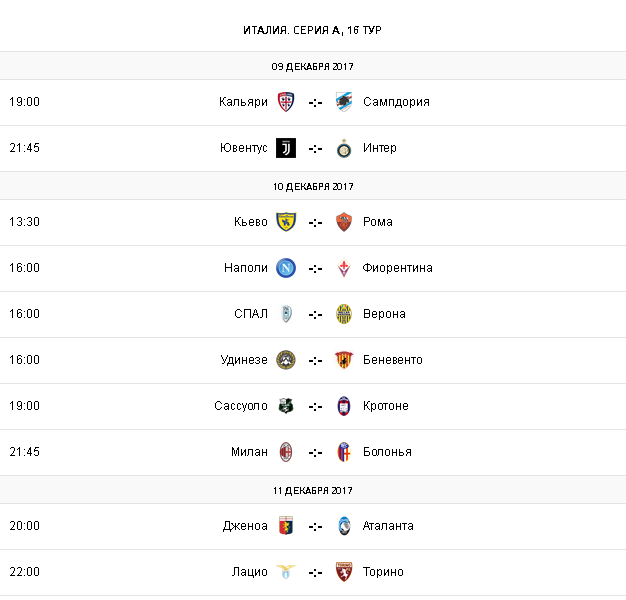The width and height of the screenshot is (626, 600).
Task: Click the Lazio club crest icon
Action: point(286,572)
